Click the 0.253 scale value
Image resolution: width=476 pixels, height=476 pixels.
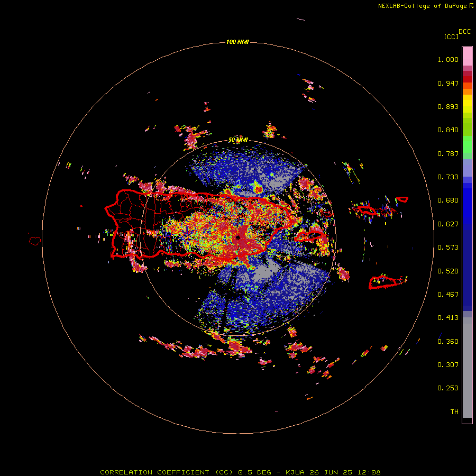[x=448, y=388]
